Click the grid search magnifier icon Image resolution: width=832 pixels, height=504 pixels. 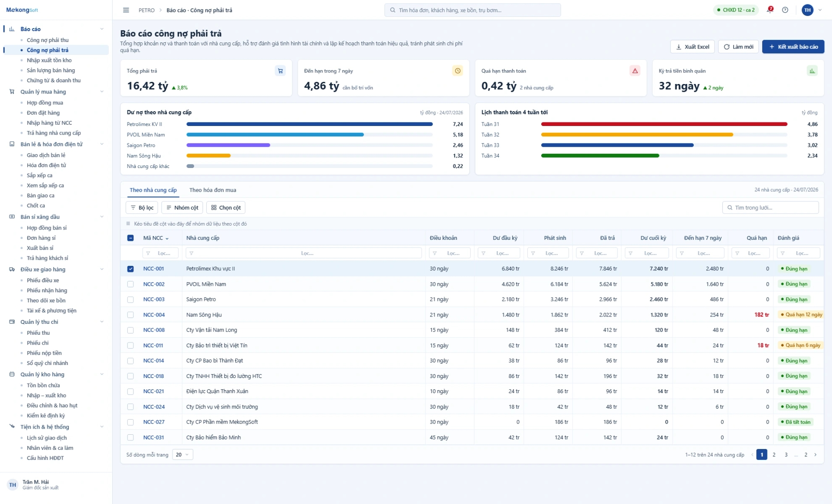pos(730,208)
